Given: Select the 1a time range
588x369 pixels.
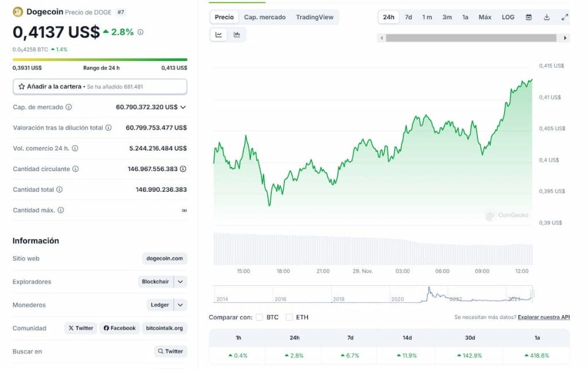Looking at the screenshot, I should click(x=465, y=17).
